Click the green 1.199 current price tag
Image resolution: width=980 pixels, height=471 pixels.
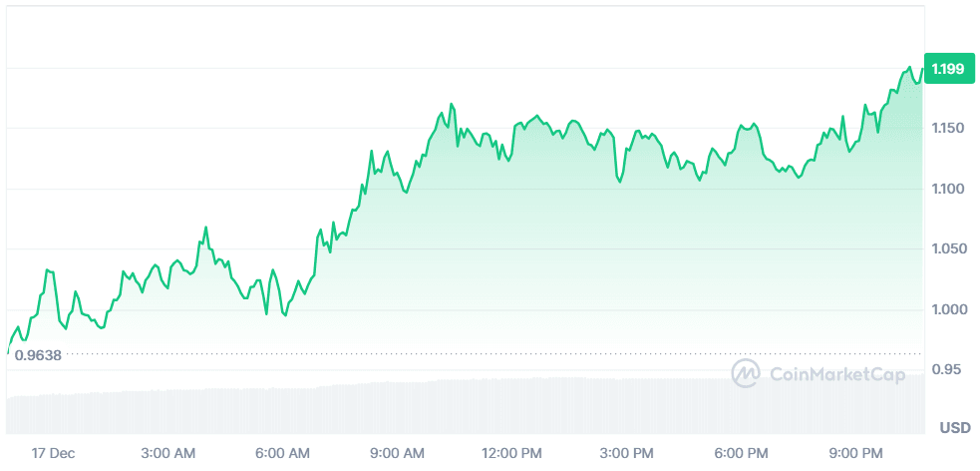tap(947, 69)
